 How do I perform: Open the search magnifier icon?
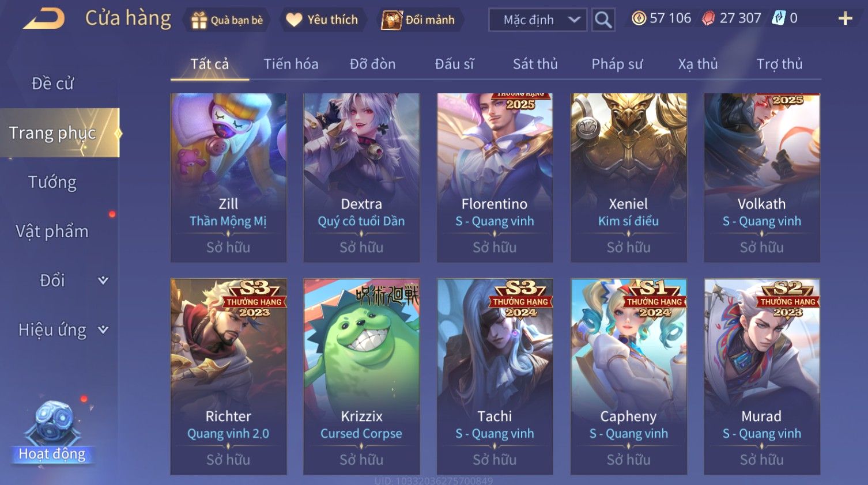603,20
